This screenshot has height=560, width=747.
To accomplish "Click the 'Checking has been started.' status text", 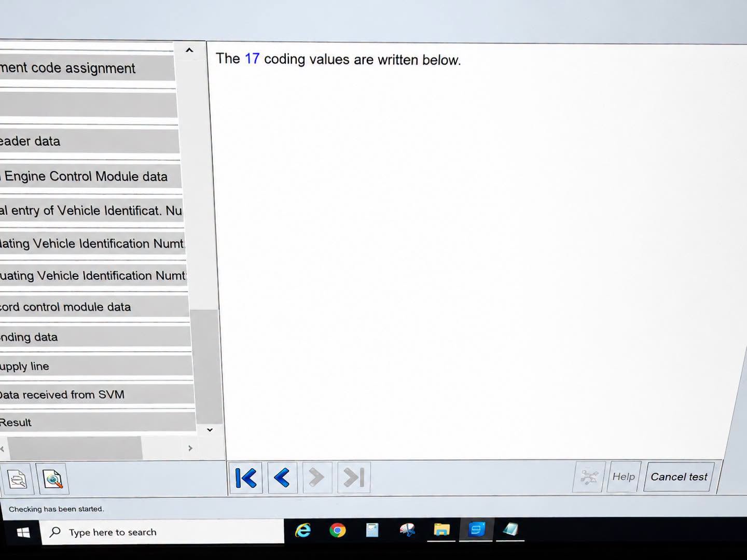I will [x=56, y=509].
